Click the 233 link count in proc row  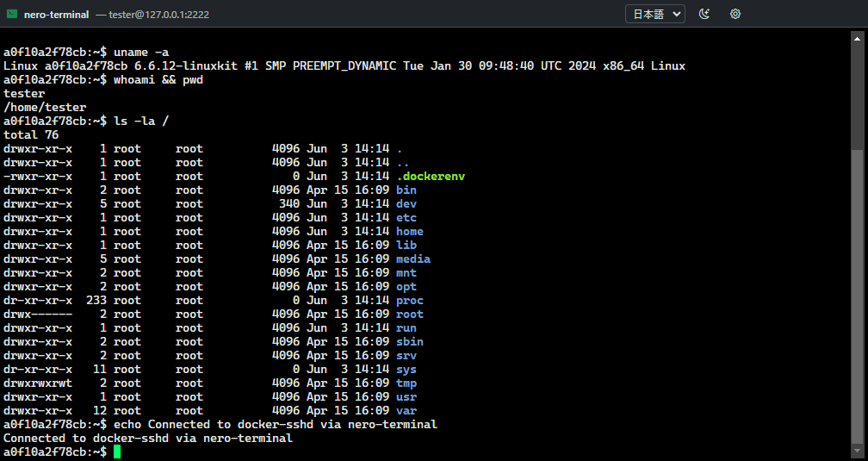click(x=96, y=301)
